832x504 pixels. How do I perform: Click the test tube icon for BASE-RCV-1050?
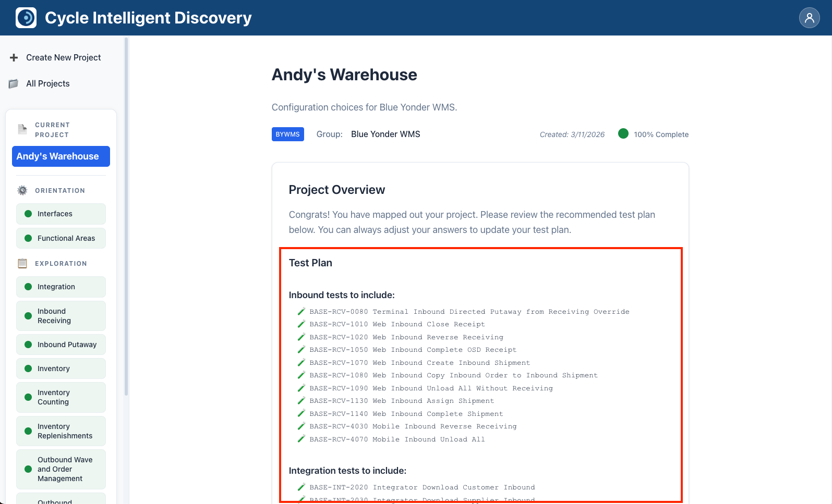301,350
